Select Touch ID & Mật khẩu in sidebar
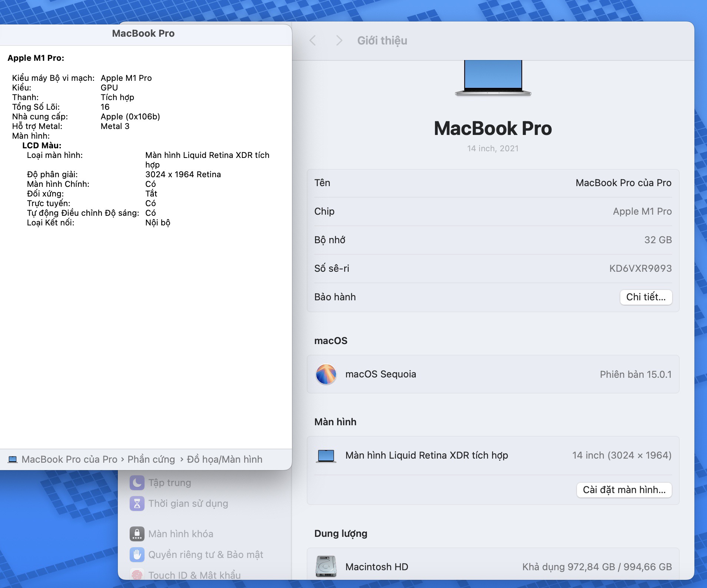Viewport: 707px width, 588px height. pos(195,575)
